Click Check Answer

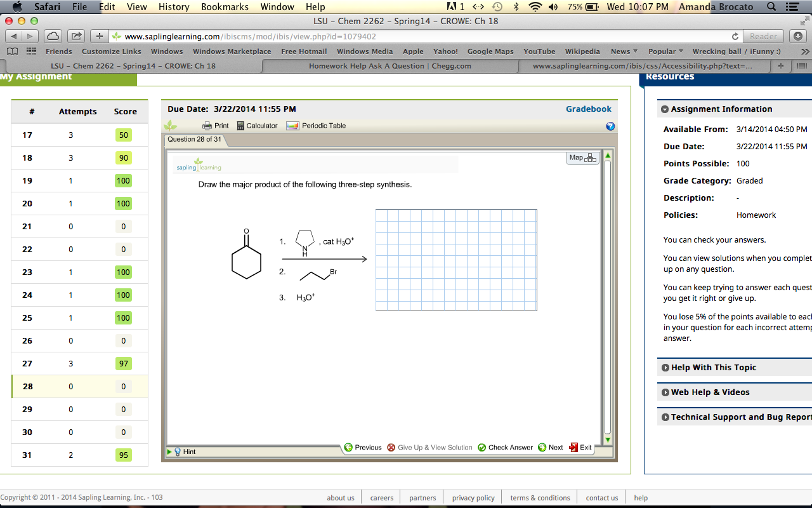pos(505,448)
